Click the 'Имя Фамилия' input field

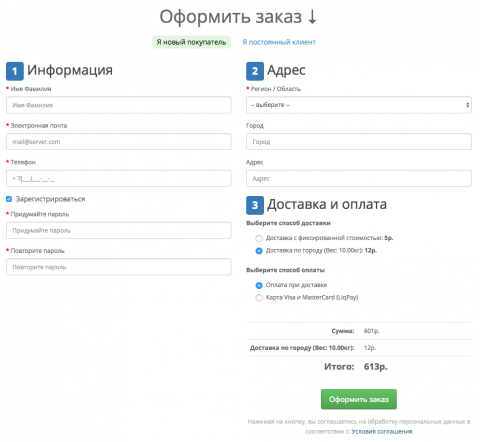pyautogui.click(x=119, y=105)
